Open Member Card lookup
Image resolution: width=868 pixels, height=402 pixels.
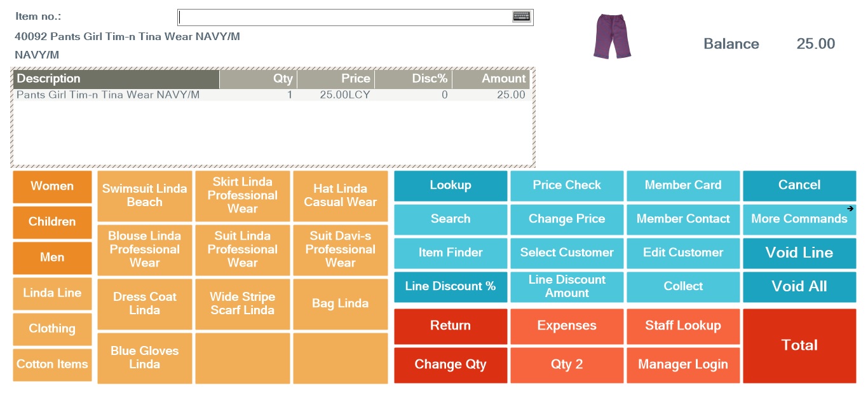pyautogui.click(x=683, y=185)
